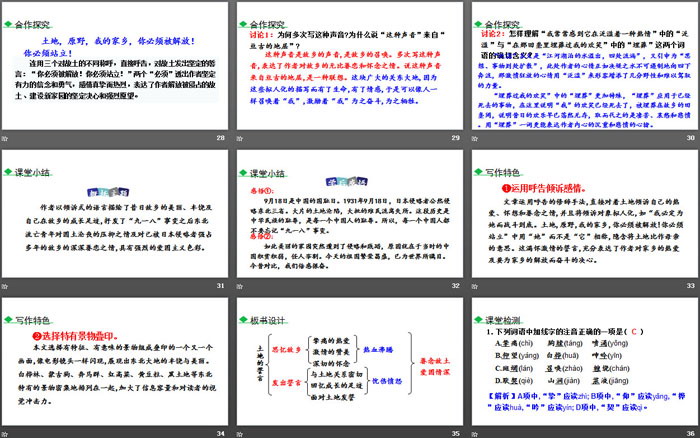The image size is (700, 438).
Task: Click animation star icon under slide 35
Action: pos(238,432)
